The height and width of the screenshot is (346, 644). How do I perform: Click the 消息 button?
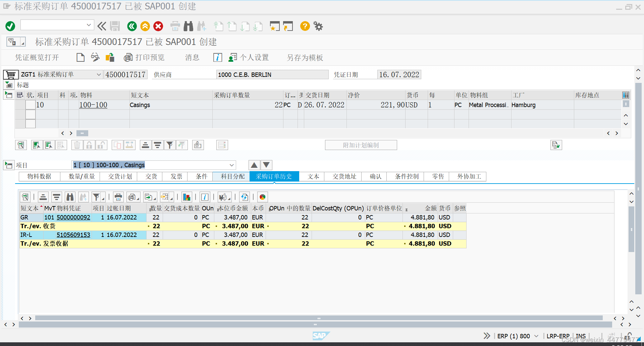[192, 58]
